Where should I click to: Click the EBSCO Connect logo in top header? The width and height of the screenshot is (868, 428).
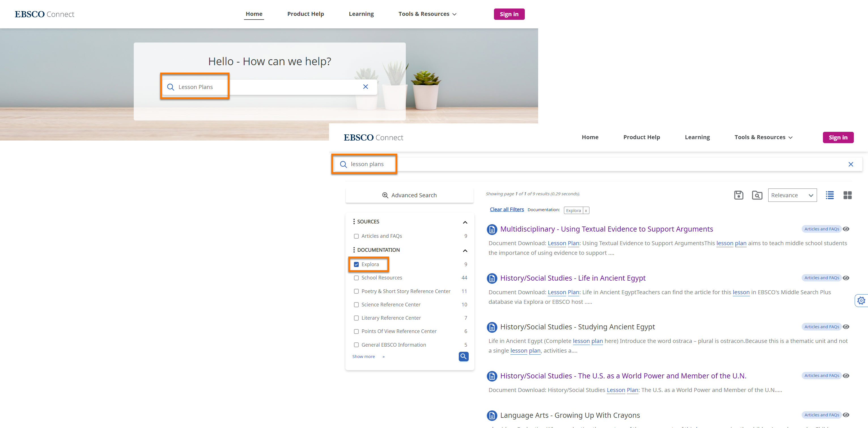pyautogui.click(x=44, y=14)
